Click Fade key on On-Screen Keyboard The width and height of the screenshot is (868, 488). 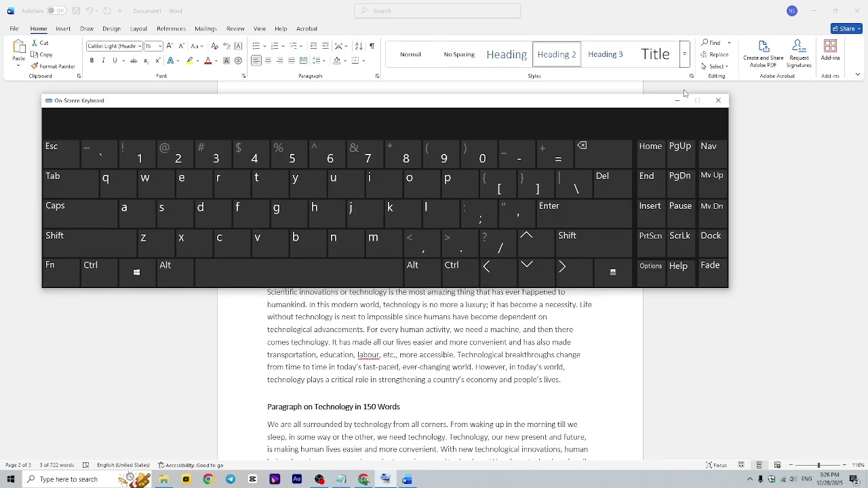pos(712,273)
